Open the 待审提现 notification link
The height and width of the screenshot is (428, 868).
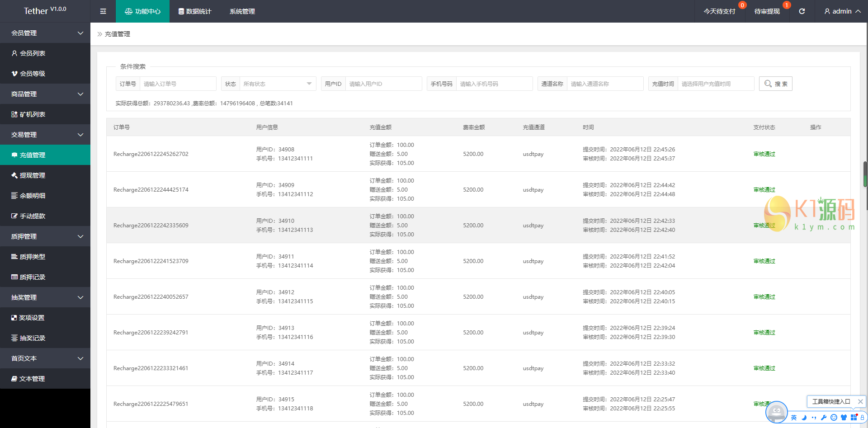(x=767, y=11)
